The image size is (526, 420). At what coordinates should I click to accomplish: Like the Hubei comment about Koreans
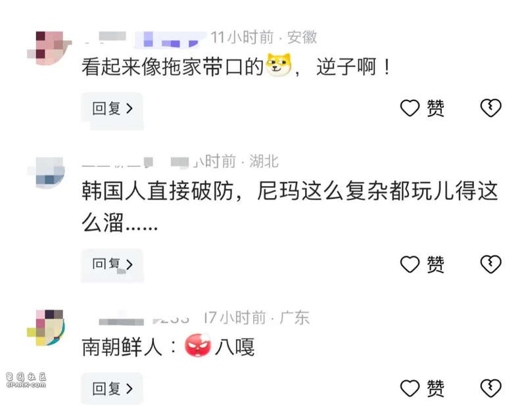coord(410,264)
